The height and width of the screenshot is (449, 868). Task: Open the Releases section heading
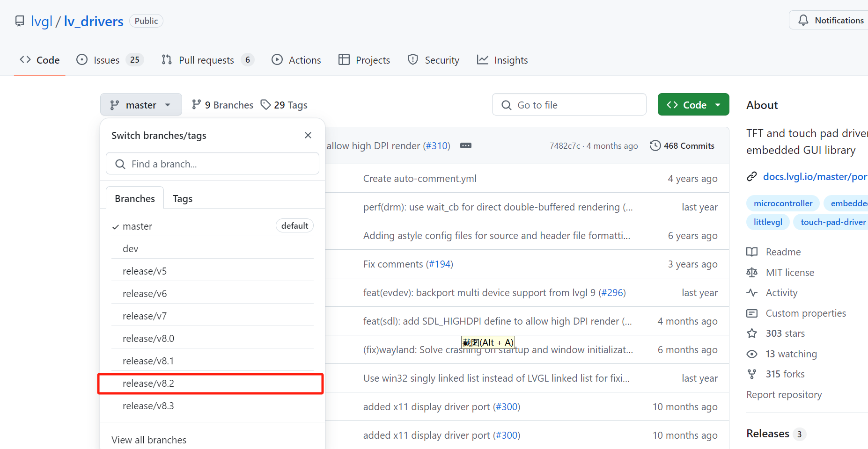pyautogui.click(x=768, y=434)
